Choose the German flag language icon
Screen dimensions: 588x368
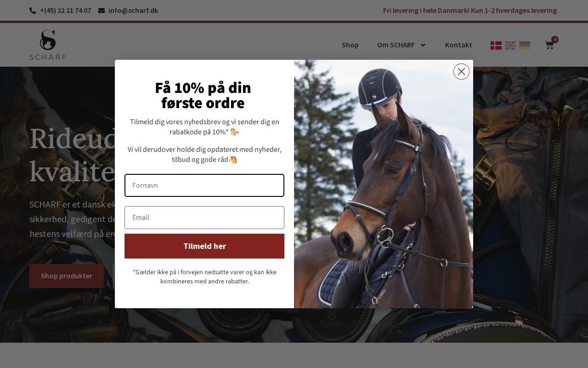[525, 45]
